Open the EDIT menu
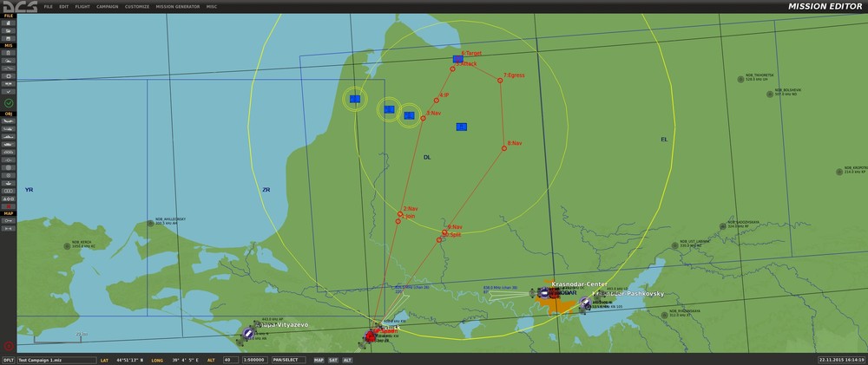This screenshot has height=365, width=868. click(64, 7)
